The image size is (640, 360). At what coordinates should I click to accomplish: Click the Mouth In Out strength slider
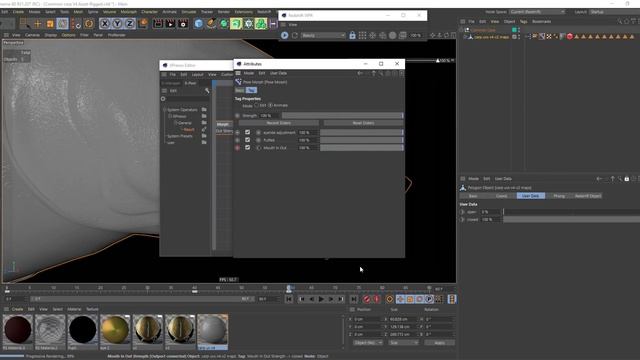pos(362,148)
